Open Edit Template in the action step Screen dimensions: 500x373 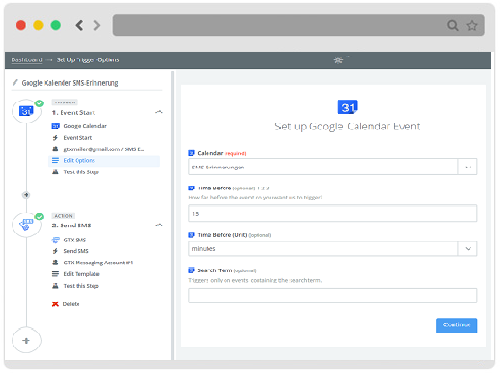(x=81, y=274)
